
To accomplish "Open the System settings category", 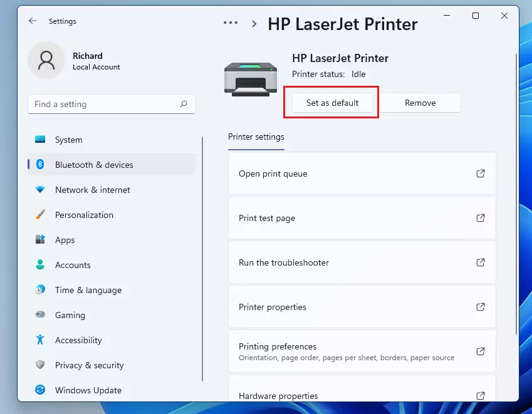I will (x=112, y=140).
